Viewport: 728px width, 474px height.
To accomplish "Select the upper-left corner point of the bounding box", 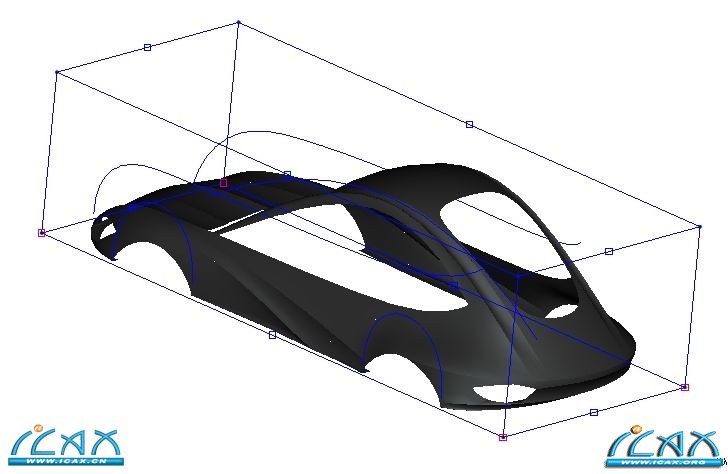I will (57, 72).
